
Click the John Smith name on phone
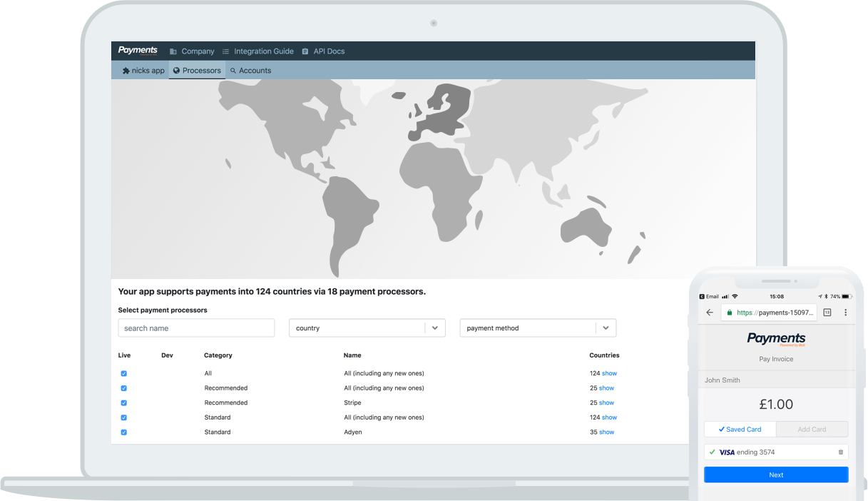tap(723, 380)
